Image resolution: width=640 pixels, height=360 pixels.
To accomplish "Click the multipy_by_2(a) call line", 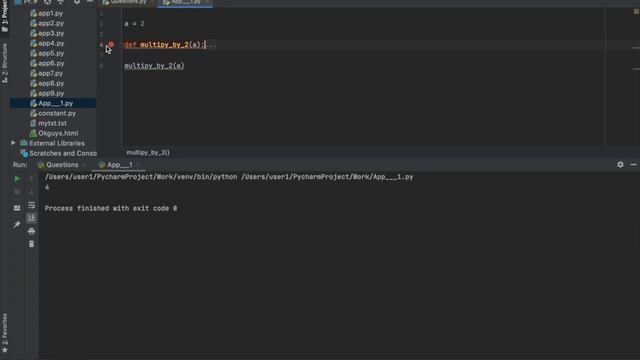I will (x=154, y=66).
